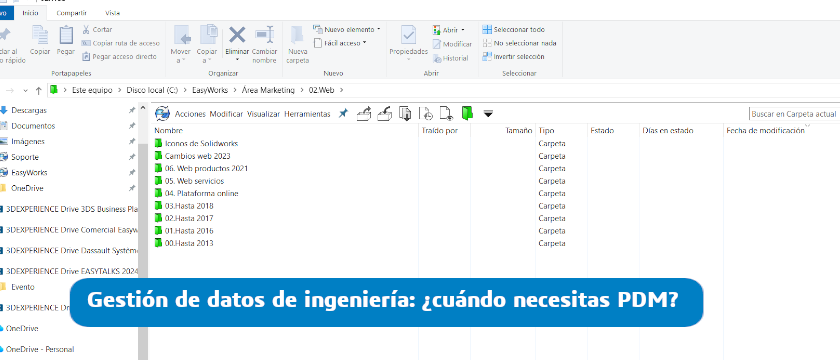Switch to the Vista ribbon tab

[112, 12]
